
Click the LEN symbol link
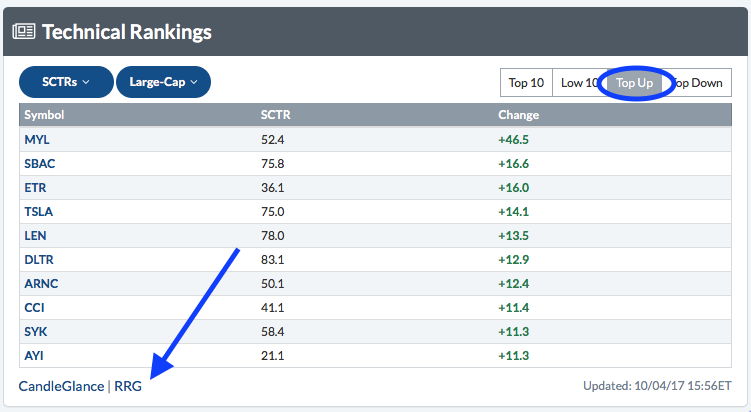pos(36,236)
